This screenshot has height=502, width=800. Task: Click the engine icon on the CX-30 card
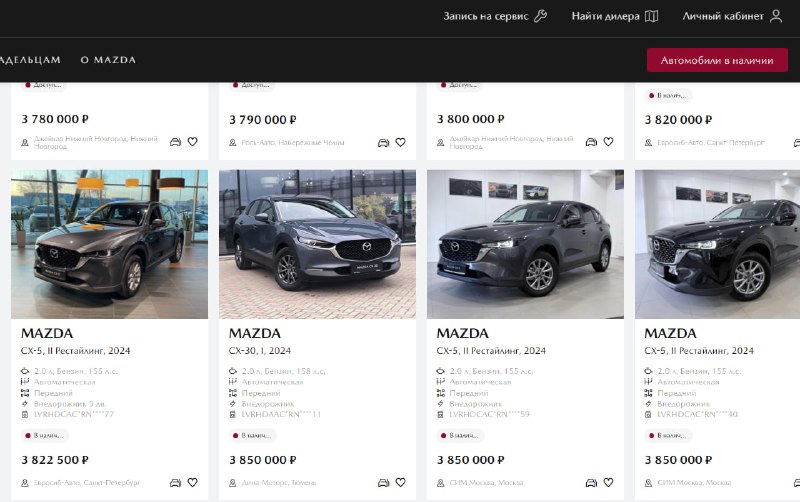(233, 371)
